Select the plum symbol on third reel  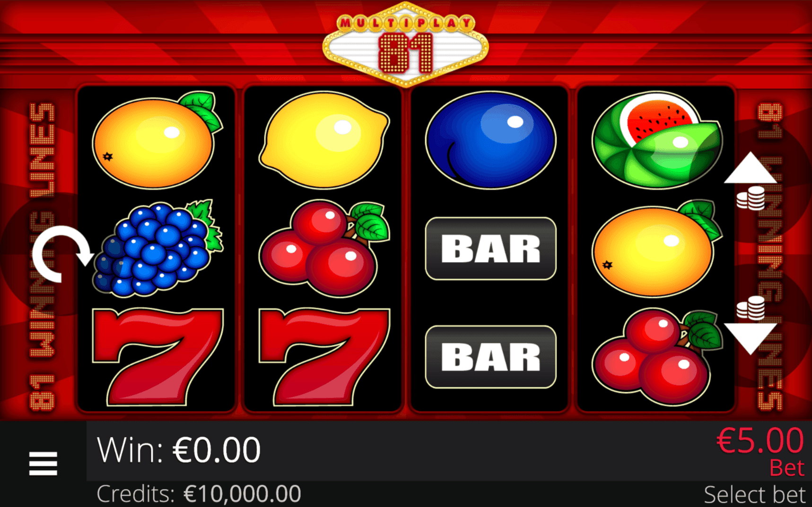pos(490,140)
